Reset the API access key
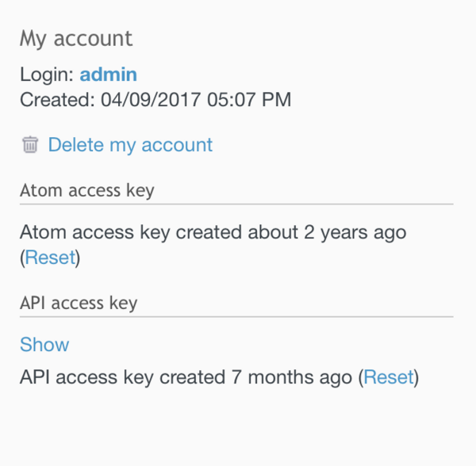Viewport: 476px width, 466px height. 389,377
